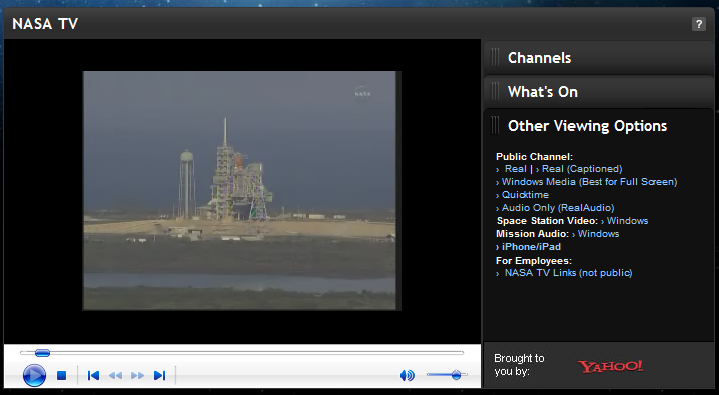Expand the Channels panel

pos(598,58)
